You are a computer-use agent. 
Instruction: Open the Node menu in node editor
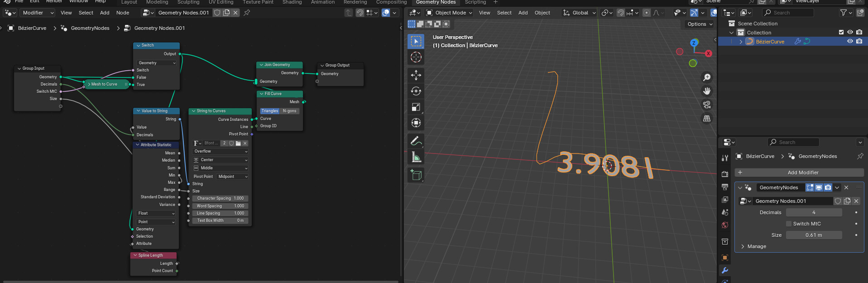coord(123,13)
